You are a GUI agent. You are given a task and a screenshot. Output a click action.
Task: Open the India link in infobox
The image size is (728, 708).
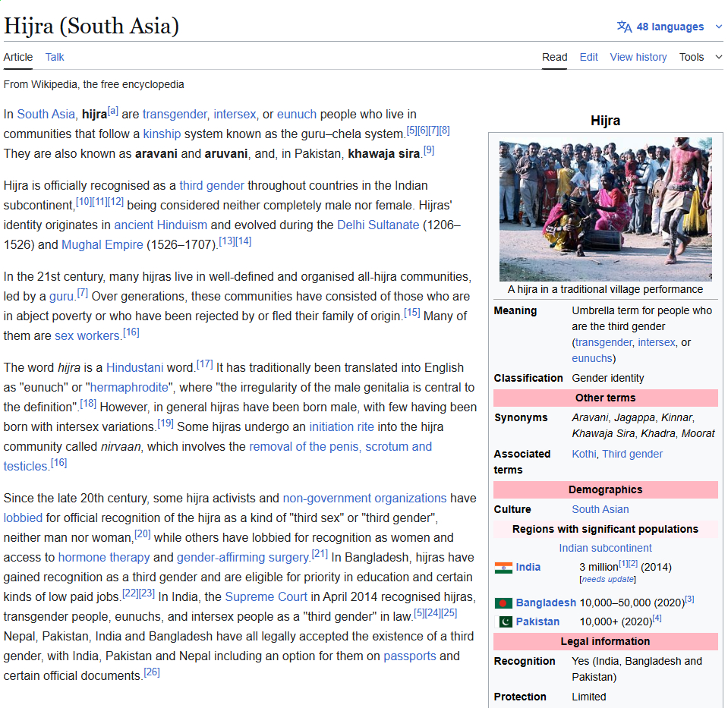point(528,568)
